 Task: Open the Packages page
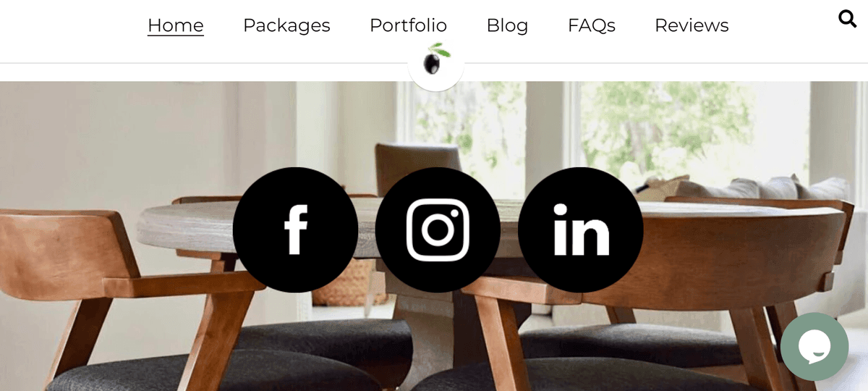coord(286,25)
